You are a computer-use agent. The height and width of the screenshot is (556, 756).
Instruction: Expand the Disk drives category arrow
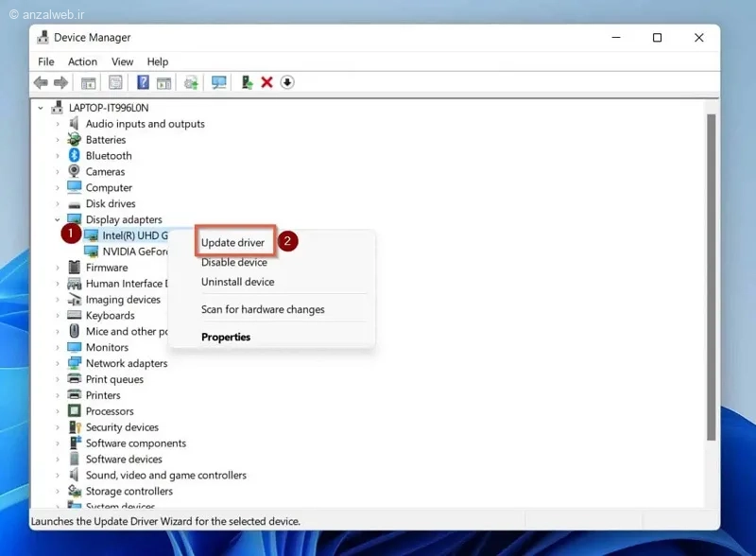tap(58, 203)
